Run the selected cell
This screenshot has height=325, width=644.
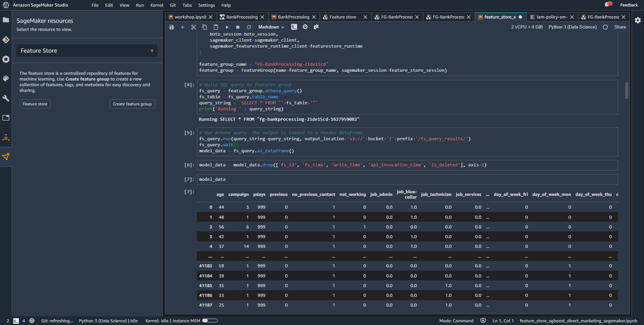[x=227, y=27]
